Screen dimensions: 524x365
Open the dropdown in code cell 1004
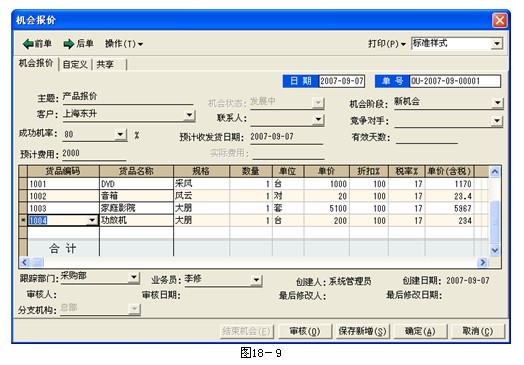[x=92, y=221]
